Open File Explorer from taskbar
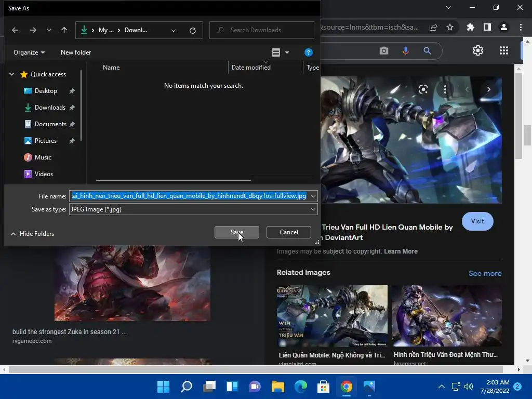This screenshot has height=399, width=532. (277, 387)
